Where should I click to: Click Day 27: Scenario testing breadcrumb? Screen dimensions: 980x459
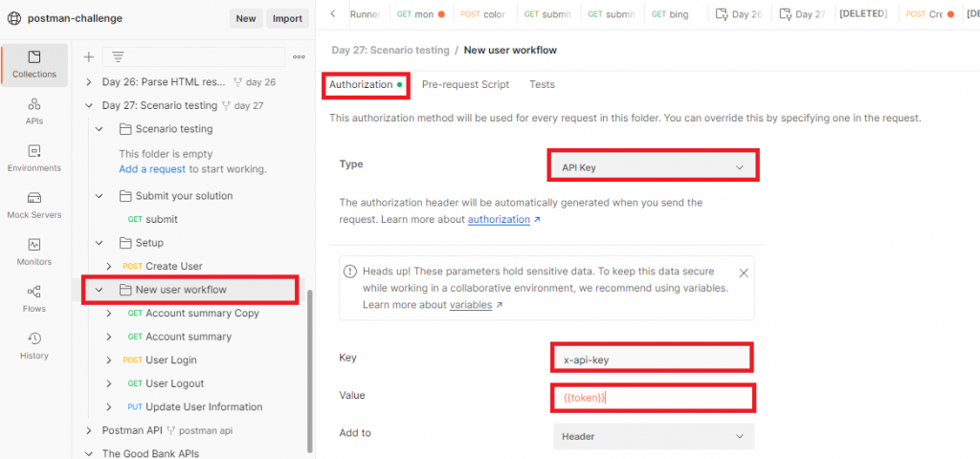pyautogui.click(x=390, y=50)
